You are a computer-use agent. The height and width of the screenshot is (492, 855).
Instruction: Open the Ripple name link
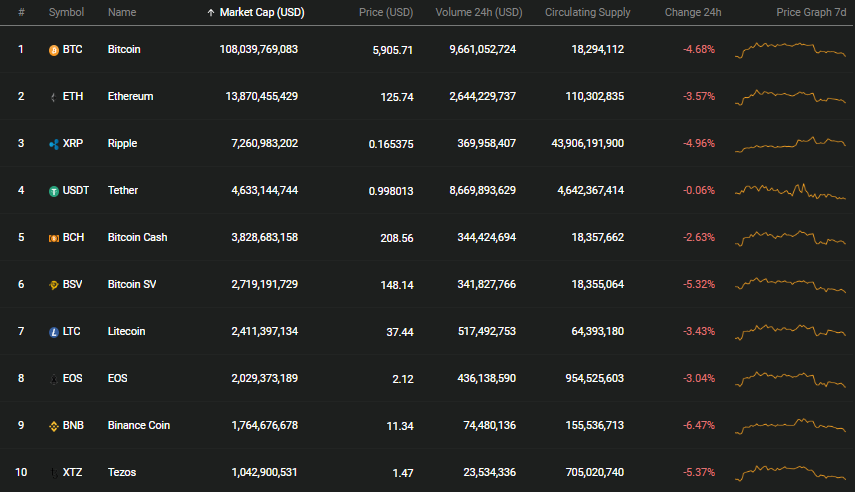122,143
